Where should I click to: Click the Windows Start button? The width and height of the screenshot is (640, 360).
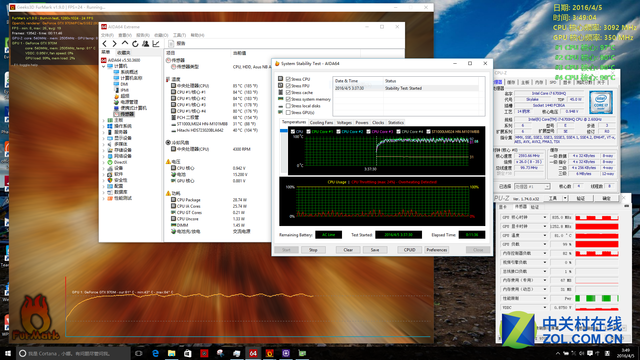pyautogui.click(x=8, y=353)
